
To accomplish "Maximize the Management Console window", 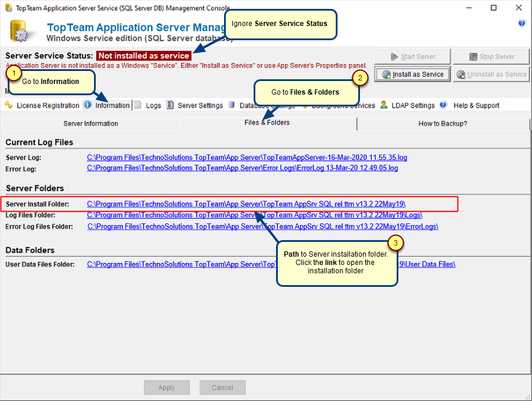I will point(494,8).
